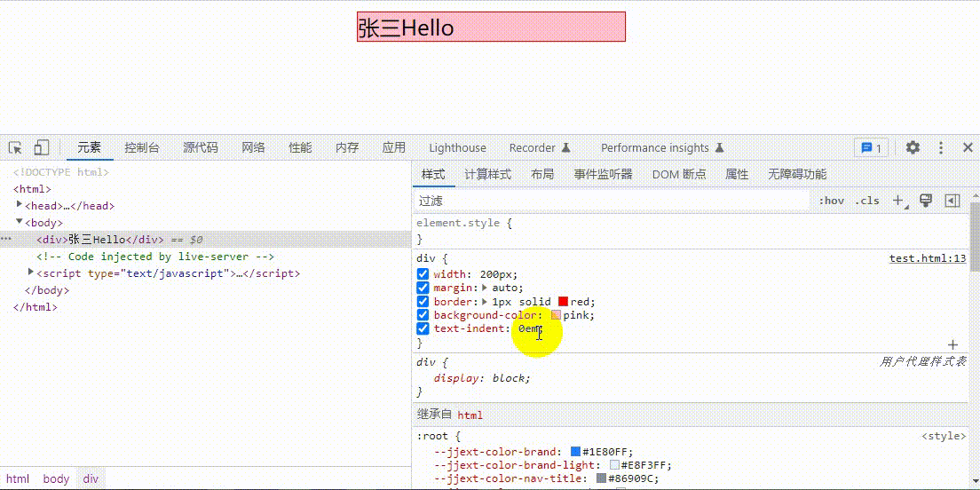980x490 pixels.
Task: Uncheck the margin property checkbox
Action: (x=423, y=288)
